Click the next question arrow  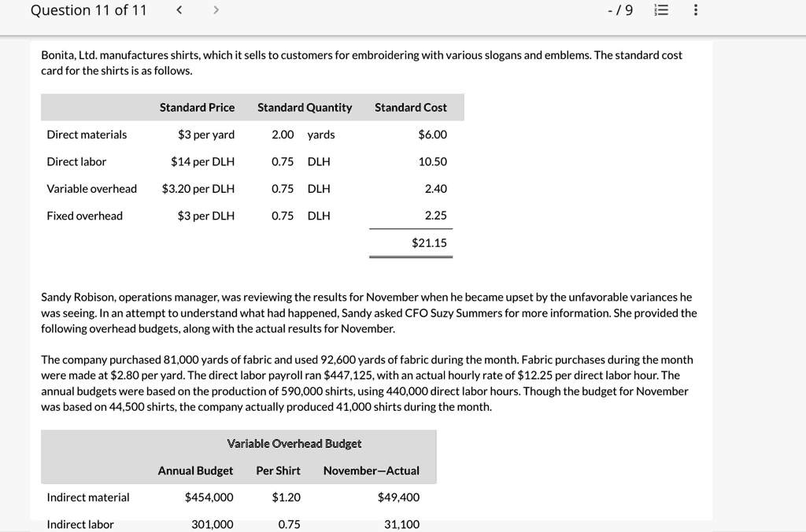(x=216, y=10)
